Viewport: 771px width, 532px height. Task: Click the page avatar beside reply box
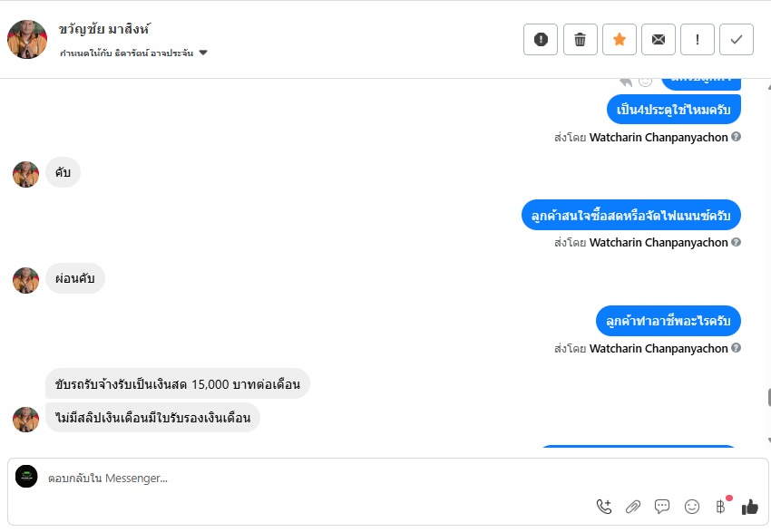pos(27,477)
